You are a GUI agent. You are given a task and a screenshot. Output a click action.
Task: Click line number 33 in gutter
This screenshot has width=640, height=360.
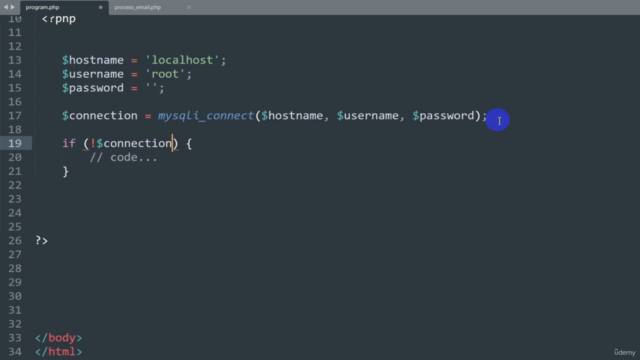click(x=15, y=338)
